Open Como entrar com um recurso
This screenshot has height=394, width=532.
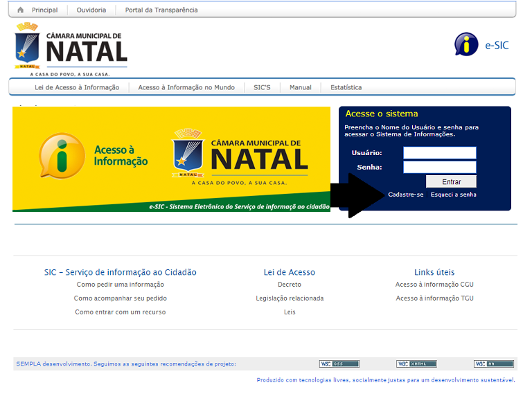click(121, 312)
